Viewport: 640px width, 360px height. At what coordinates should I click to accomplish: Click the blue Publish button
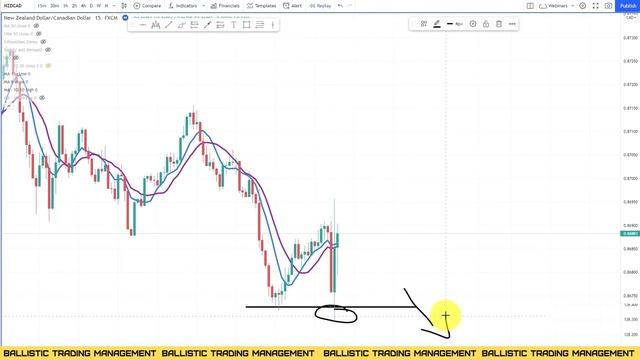tap(627, 6)
